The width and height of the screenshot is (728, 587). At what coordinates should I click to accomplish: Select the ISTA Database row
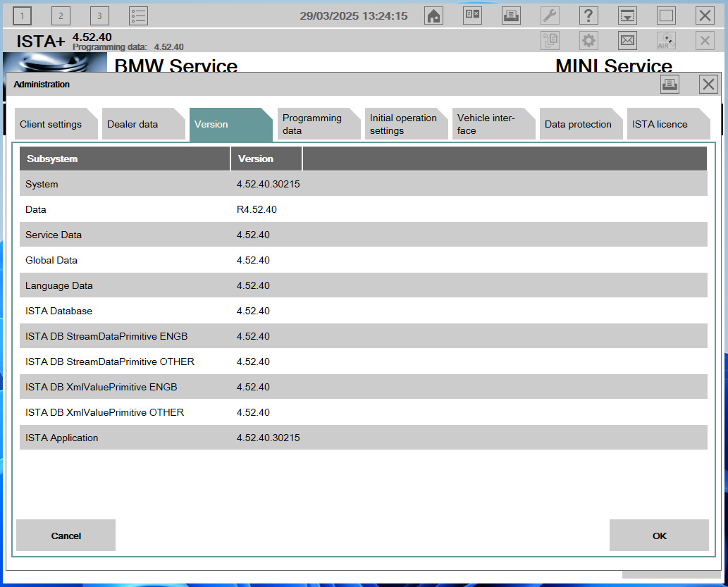(x=211, y=311)
